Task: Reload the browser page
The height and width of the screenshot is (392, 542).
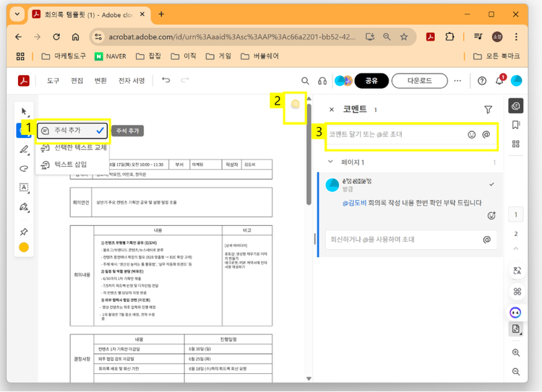Action: coord(56,37)
